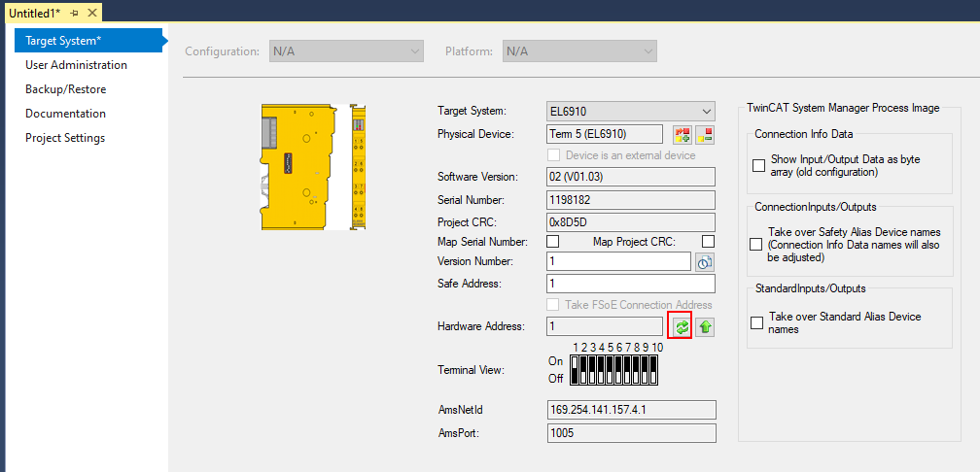Toggle Show Input/Output Data as byte array
The image size is (980, 472).
(758, 165)
